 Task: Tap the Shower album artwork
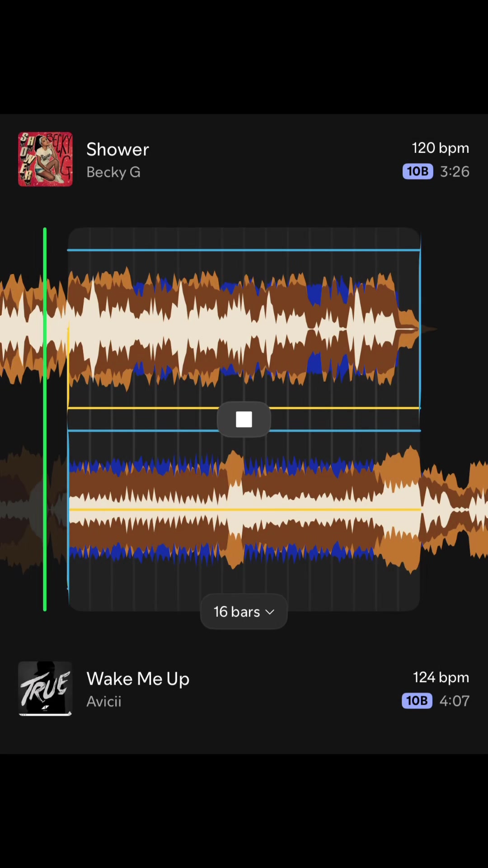tap(45, 159)
